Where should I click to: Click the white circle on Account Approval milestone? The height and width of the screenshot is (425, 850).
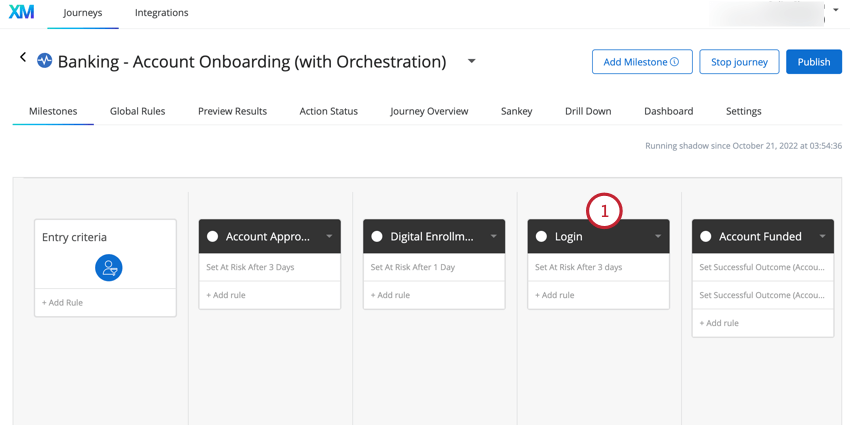click(212, 236)
